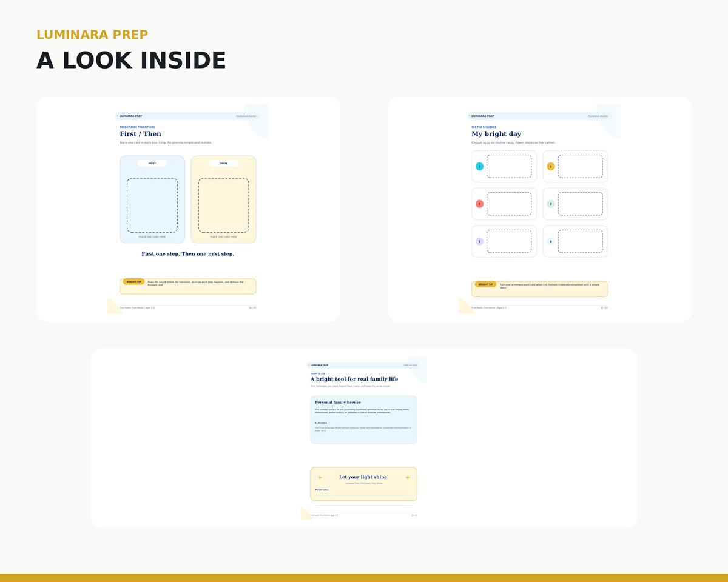
Task: Click 'REUSABLE BOARD' on the First / Then page
Action: tap(246, 116)
